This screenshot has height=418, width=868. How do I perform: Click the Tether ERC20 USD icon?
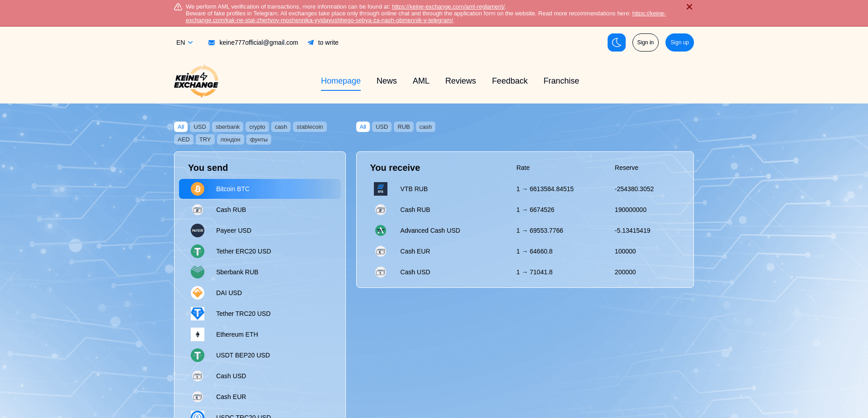[198, 251]
